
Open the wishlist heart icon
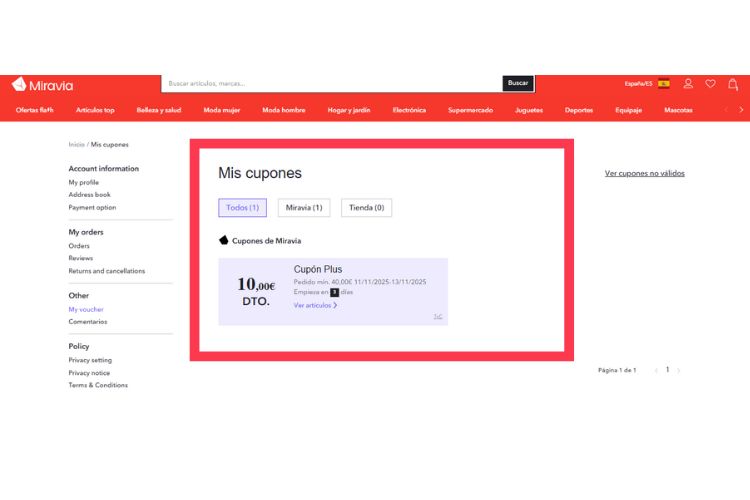click(x=710, y=84)
